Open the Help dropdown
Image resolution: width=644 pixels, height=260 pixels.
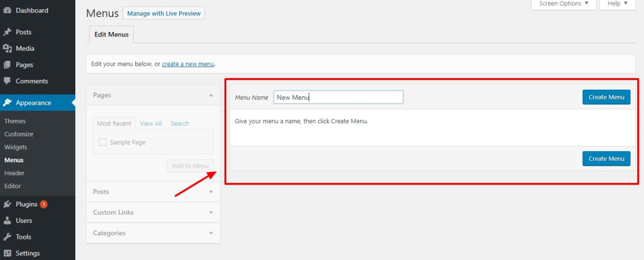[x=618, y=4]
